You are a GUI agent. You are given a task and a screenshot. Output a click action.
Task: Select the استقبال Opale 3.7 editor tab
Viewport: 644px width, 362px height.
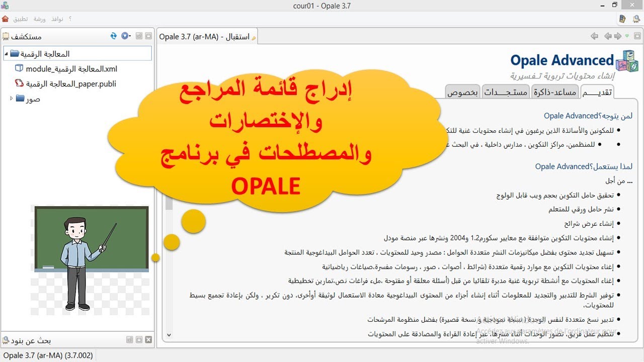coord(207,36)
